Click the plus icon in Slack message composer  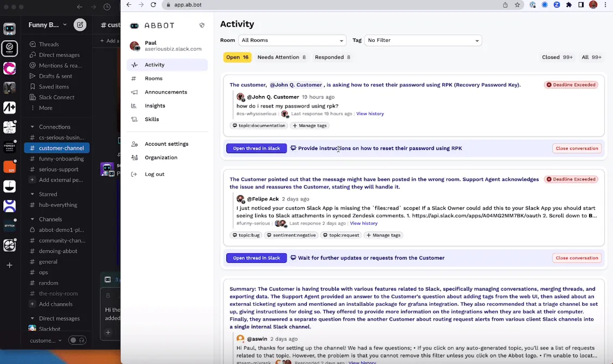click(108, 332)
